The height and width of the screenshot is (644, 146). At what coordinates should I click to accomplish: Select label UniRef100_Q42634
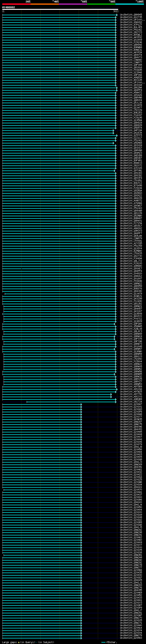point(131,133)
